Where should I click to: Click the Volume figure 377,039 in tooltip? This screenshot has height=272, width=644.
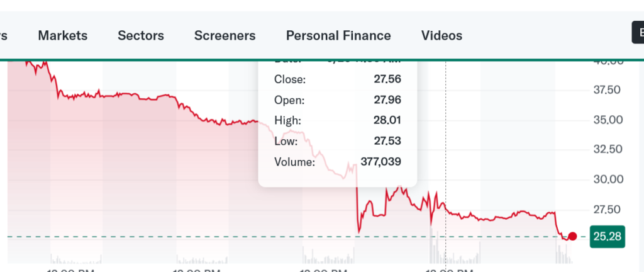click(380, 161)
